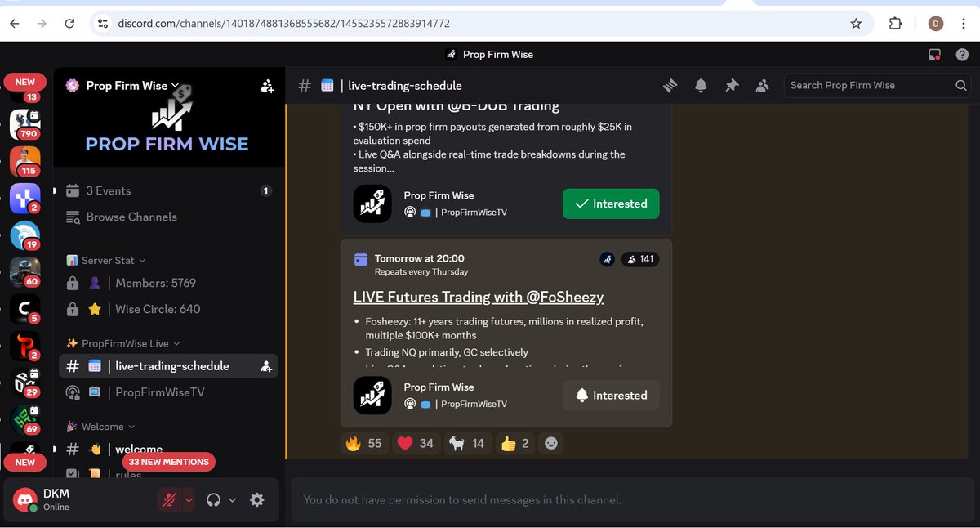Open server with badge 19
Screen dimensions: 980x528
tap(24, 235)
